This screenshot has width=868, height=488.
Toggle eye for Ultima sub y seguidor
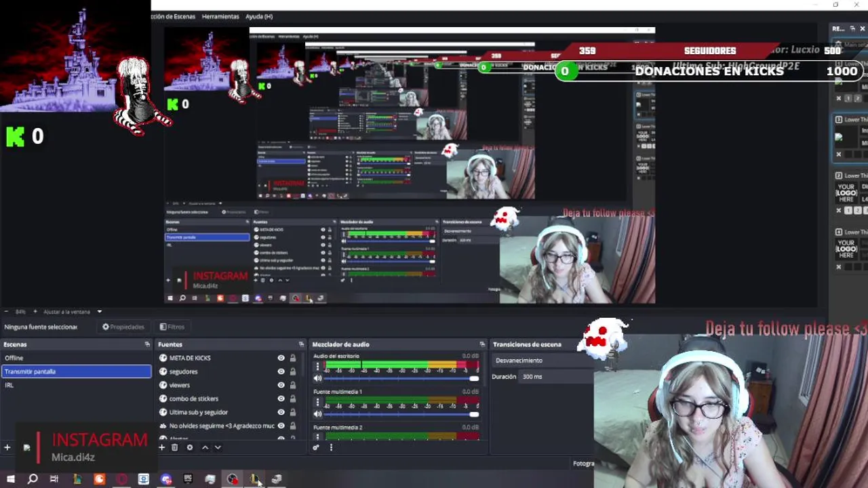click(x=281, y=412)
